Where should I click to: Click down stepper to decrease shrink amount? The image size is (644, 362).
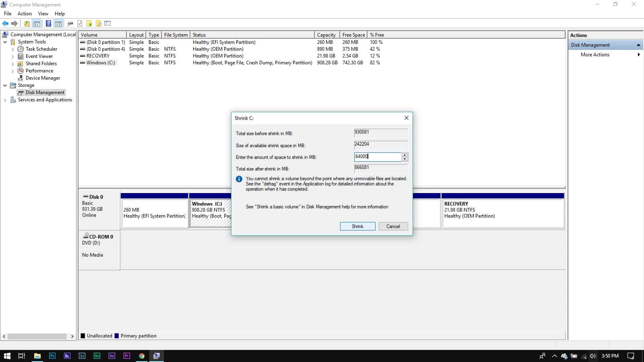(x=405, y=158)
